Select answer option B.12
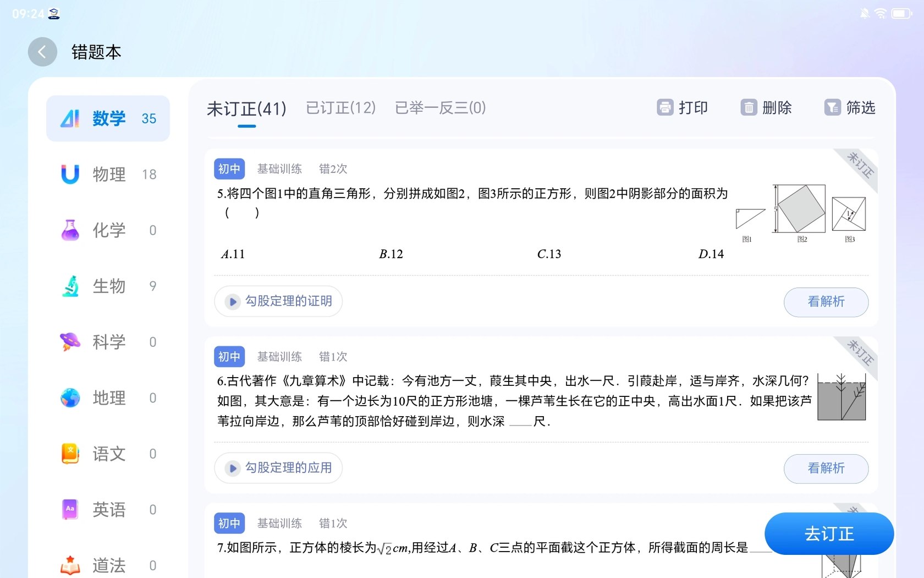 (x=391, y=254)
